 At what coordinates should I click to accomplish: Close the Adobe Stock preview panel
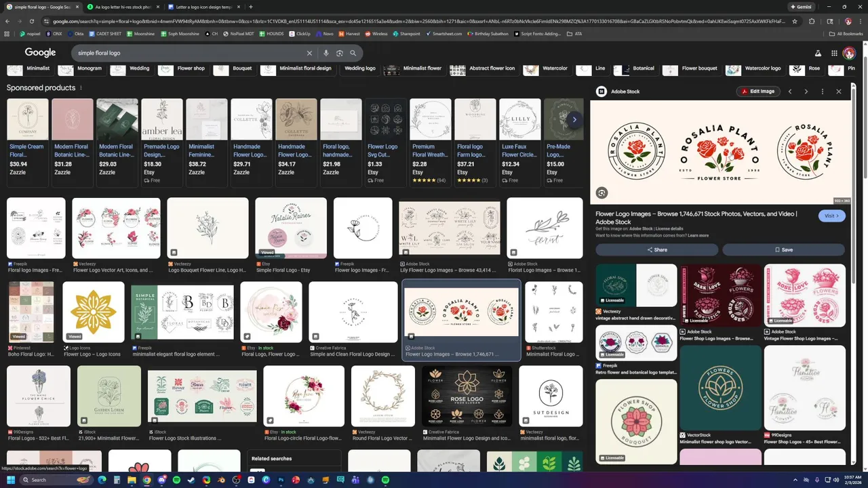click(x=839, y=91)
